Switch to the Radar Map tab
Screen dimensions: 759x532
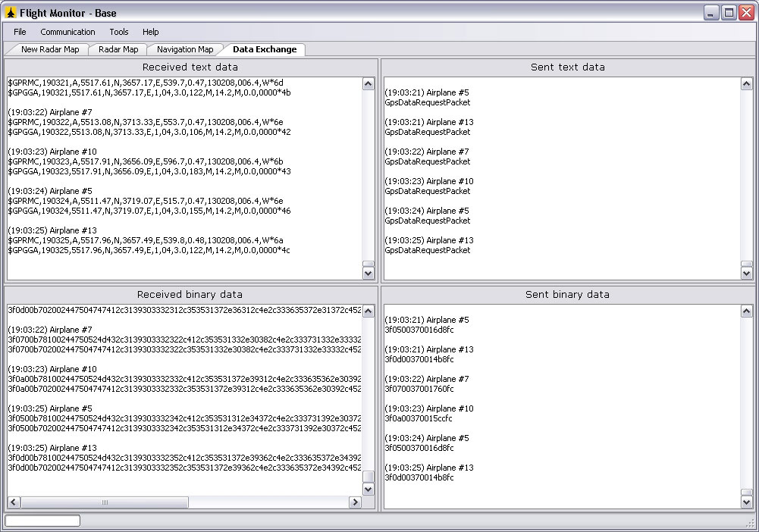118,49
